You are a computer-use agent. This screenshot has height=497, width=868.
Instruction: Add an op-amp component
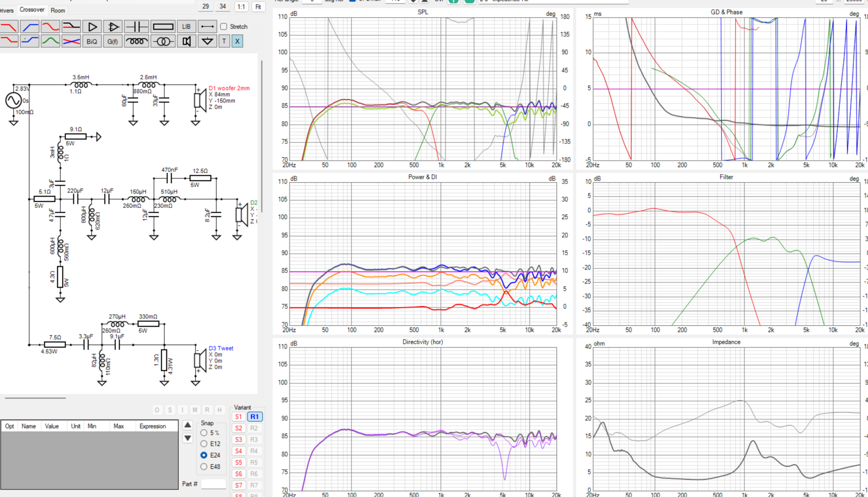point(113,27)
